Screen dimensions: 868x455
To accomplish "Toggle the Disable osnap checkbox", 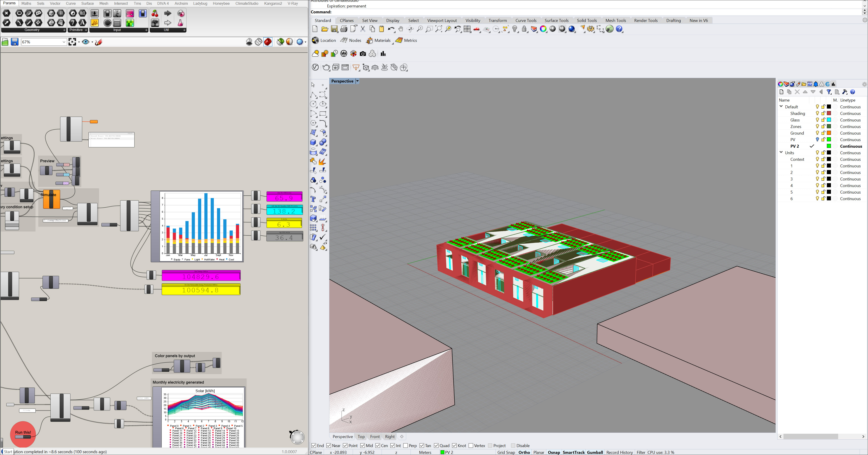I will (x=513, y=446).
